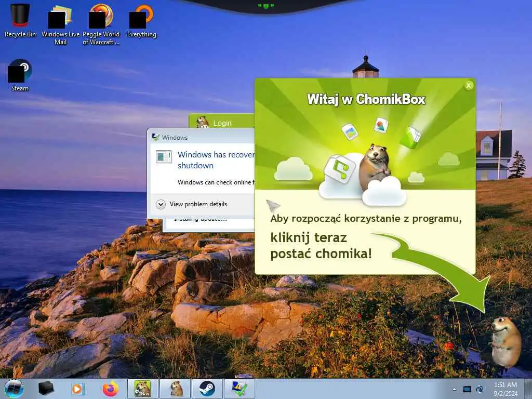Switch to the Windows problem report taskbar button
This screenshot has height=399, width=532.
click(x=240, y=389)
